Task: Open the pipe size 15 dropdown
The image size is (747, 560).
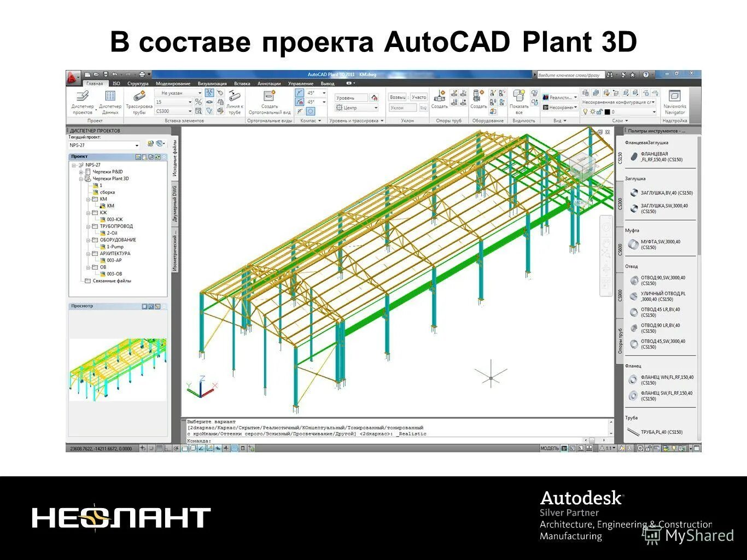Action: point(174,102)
